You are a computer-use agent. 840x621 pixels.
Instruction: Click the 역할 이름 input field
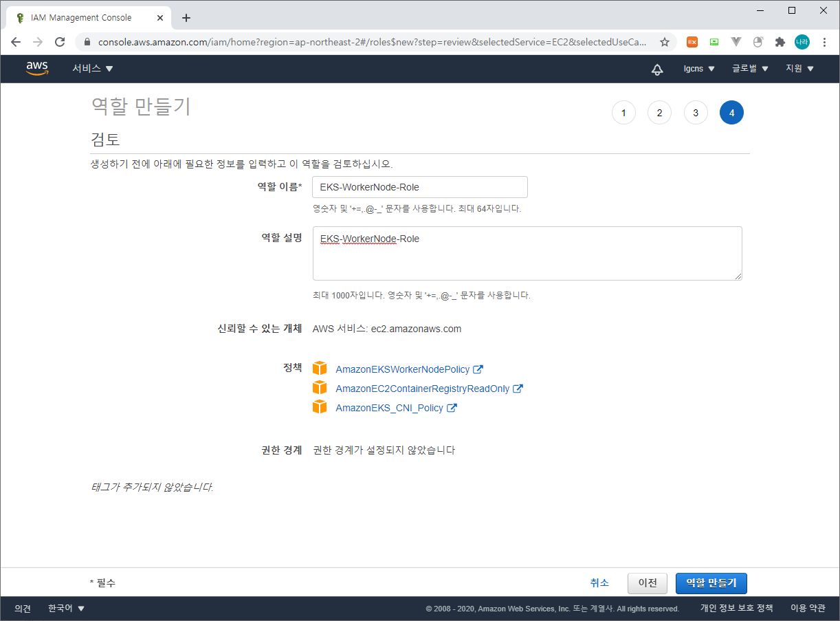point(420,187)
